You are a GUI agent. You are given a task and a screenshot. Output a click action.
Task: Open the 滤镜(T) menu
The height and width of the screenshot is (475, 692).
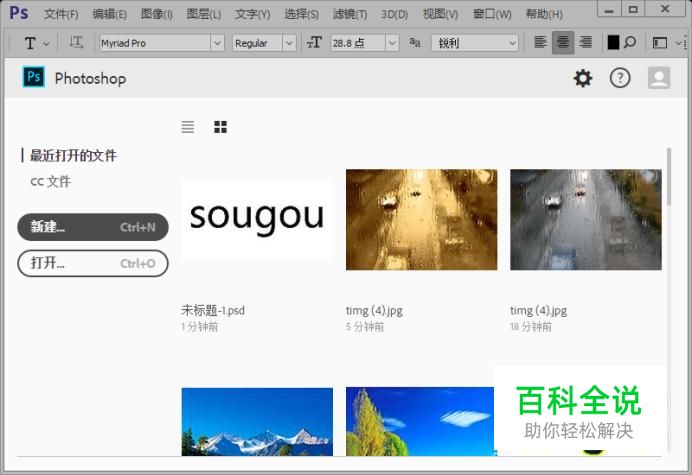tap(350, 14)
